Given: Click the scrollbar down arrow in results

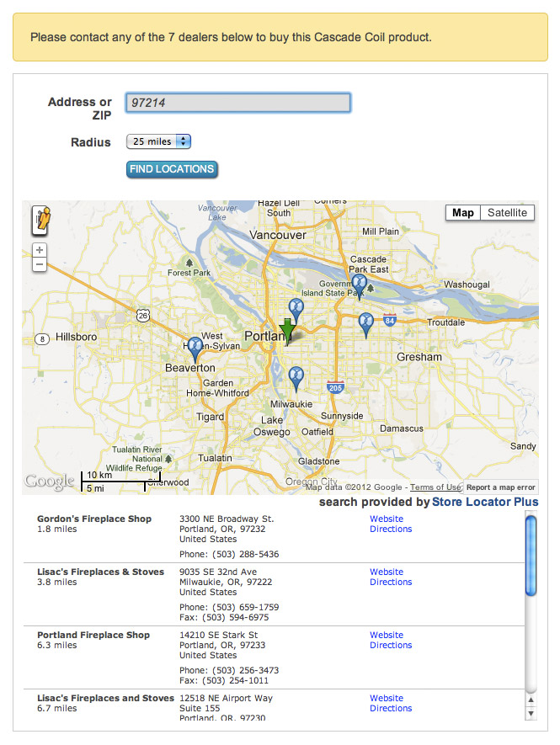Looking at the screenshot, I should (531, 713).
